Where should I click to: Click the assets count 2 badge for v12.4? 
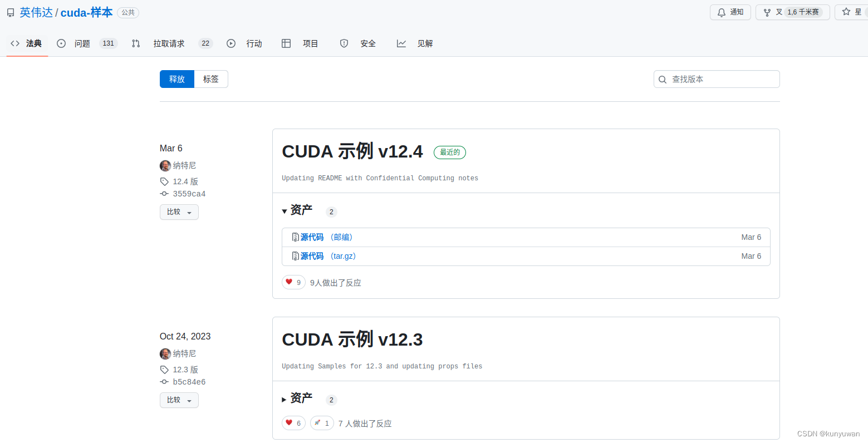pos(331,211)
